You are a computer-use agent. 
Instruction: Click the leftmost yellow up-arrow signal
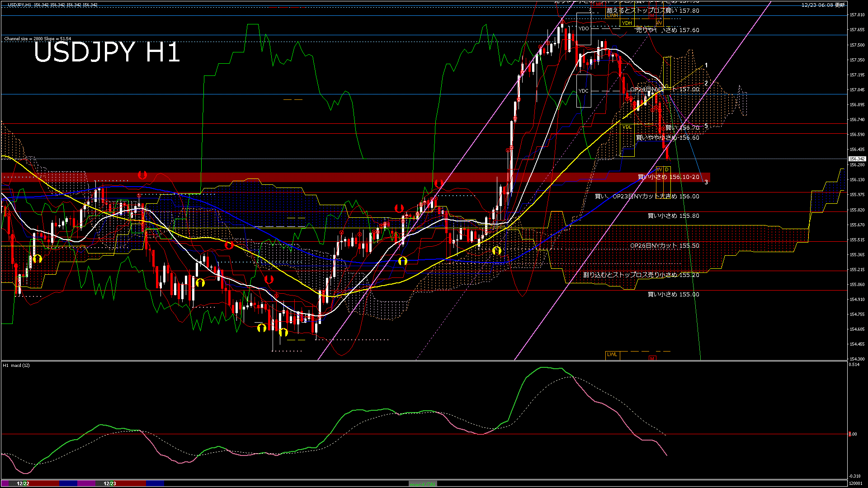click(x=38, y=259)
